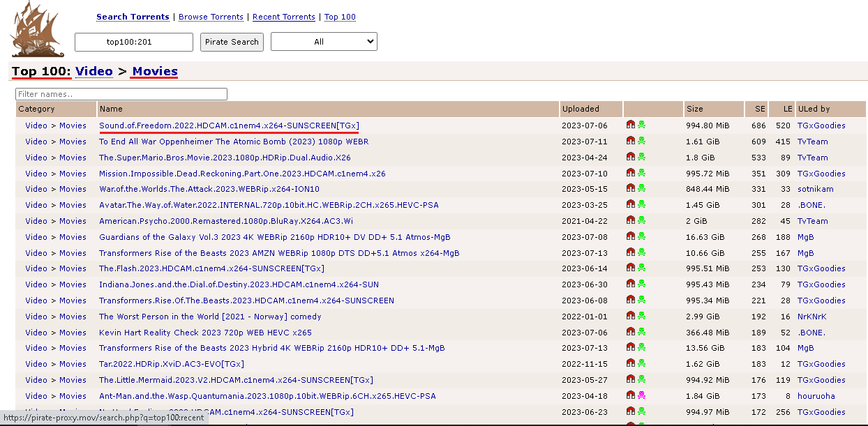Open magnet link for The.Little.Mermaid.2023 row
This screenshot has width=868, height=426.
pyautogui.click(x=631, y=379)
